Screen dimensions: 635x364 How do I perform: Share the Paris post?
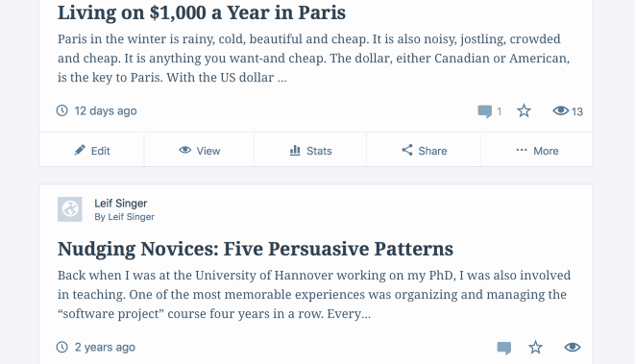(424, 151)
